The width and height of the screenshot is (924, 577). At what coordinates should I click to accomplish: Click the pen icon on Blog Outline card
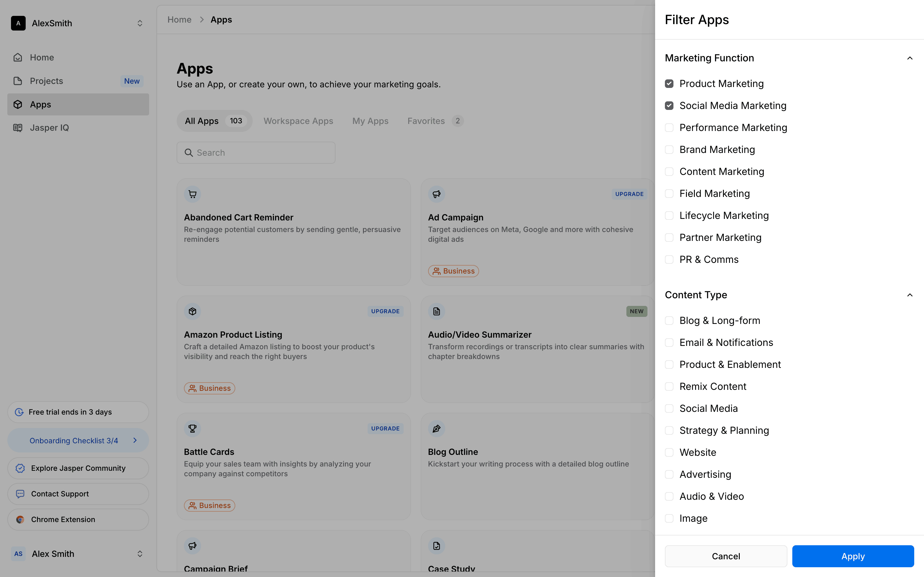[436, 428]
